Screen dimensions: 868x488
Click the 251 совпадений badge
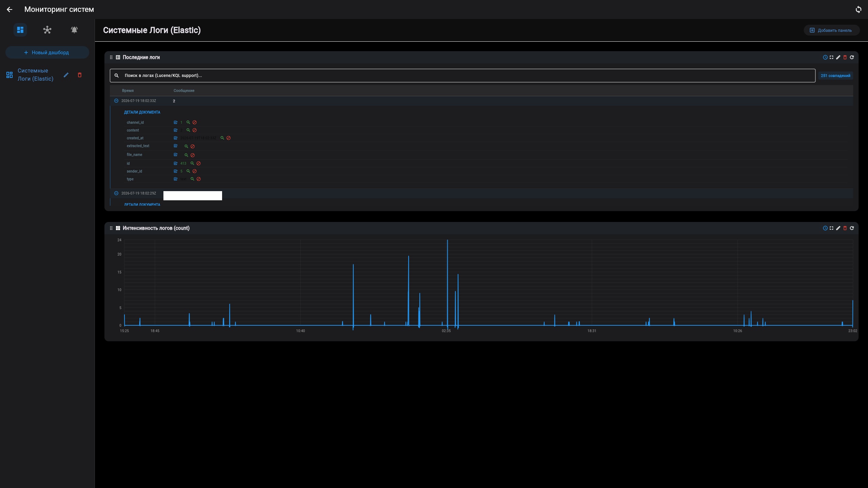[x=835, y=76]
